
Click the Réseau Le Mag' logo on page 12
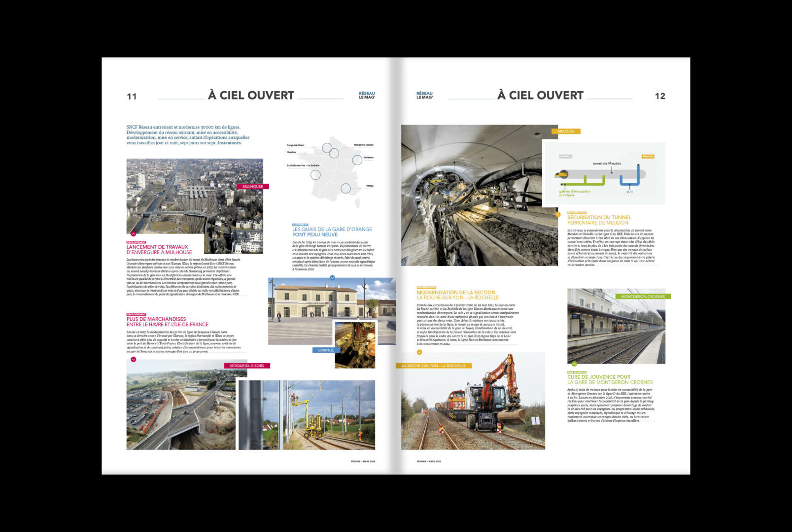424,95
